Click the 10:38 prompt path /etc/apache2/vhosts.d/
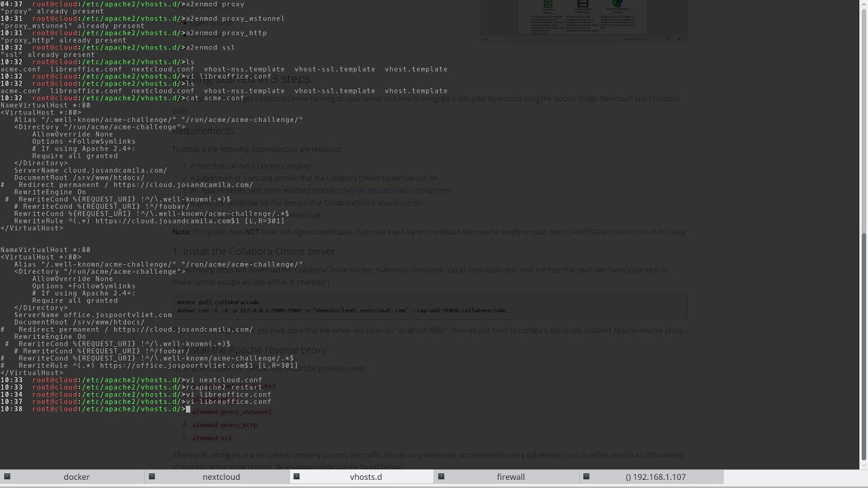The height and width of the screenshot is (488, 868). pos(132,409)
